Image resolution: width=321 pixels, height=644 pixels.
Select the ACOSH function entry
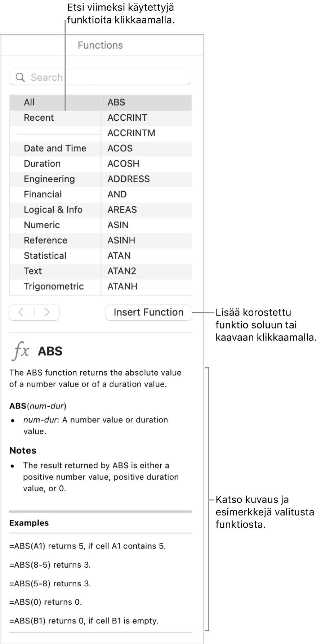(x=123, y=164)
